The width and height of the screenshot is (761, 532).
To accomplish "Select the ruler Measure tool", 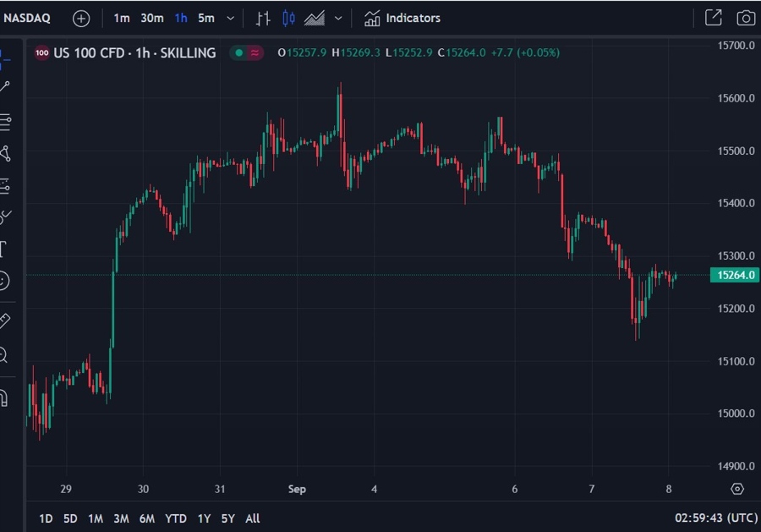I will (x=4, y=321).
